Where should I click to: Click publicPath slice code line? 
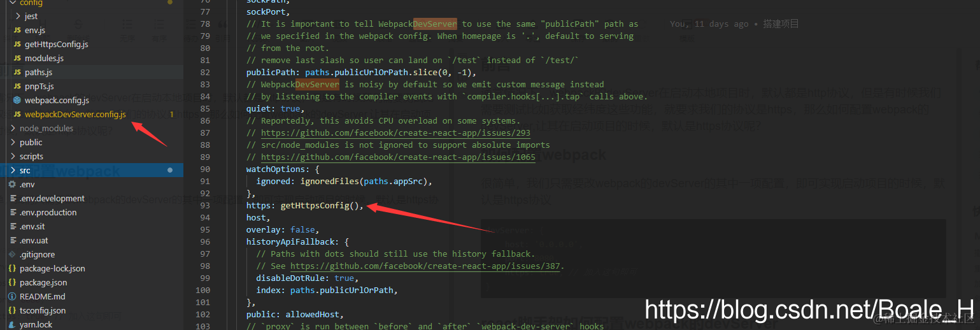pos(361,73)
